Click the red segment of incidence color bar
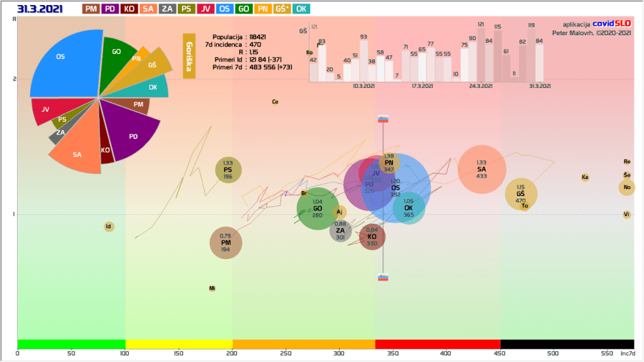Viewport: 644px width, 362px height. [437, 344]
